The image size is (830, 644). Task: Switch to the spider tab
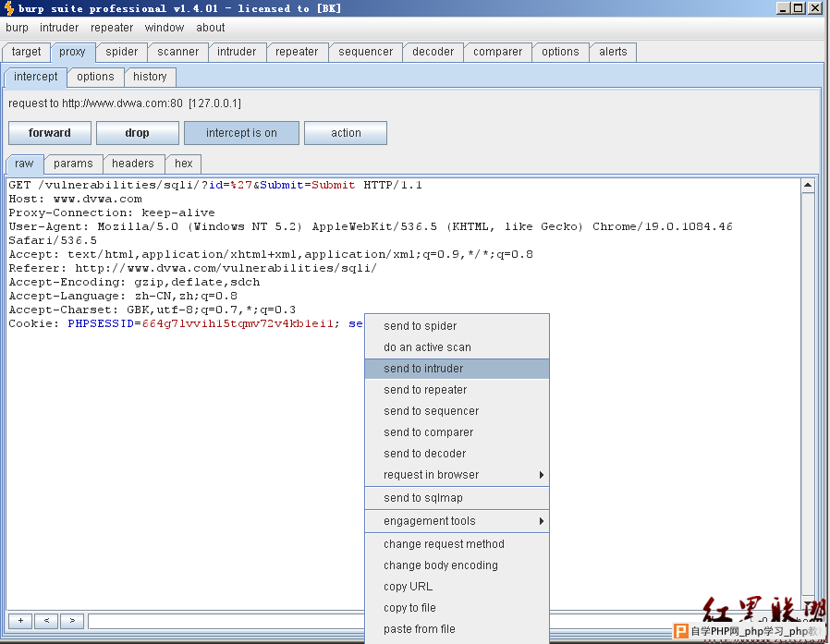[122, 52]
